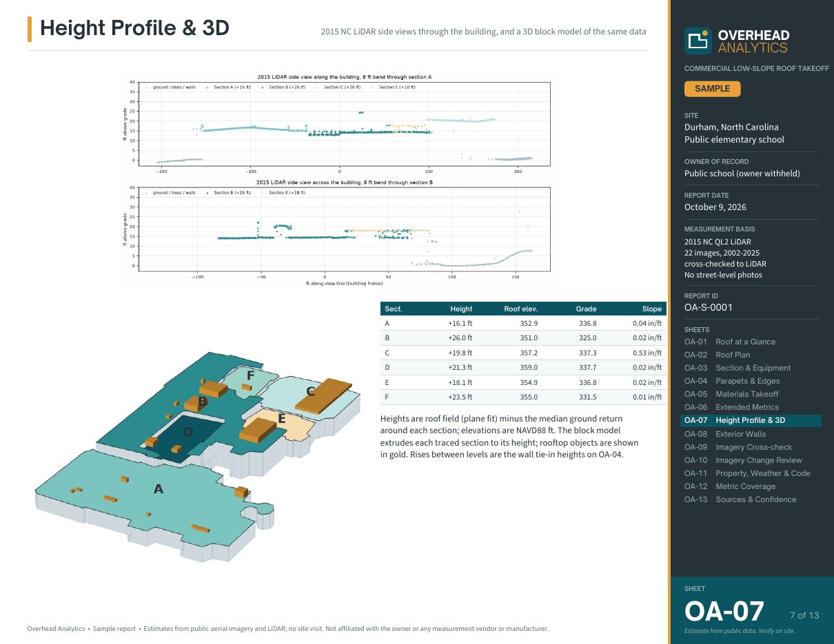Viewport: 834px width, 644px height.
Task: Open OA-13 Sources & Confidence
Action: (x=740, y=499)
